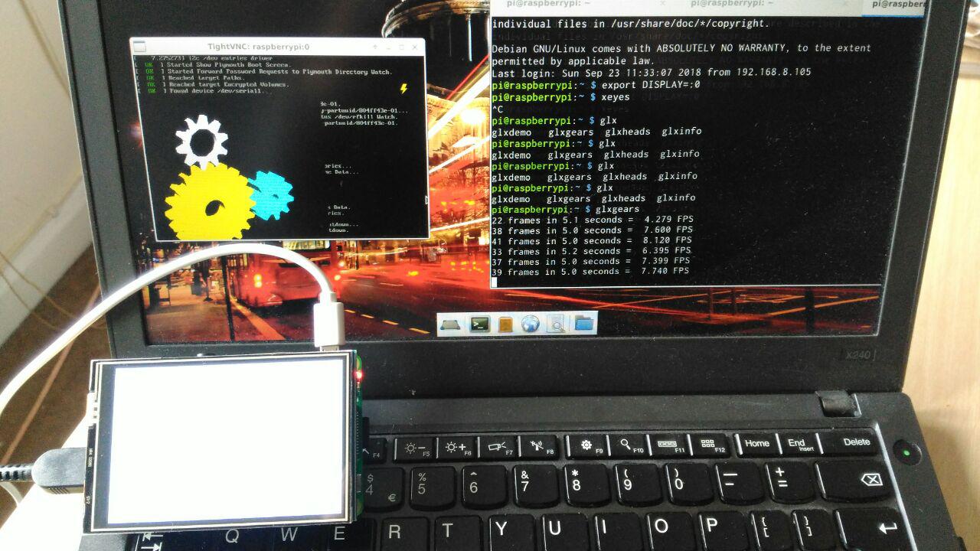Click the "6.395 FPS" output line

coord(591,251)
